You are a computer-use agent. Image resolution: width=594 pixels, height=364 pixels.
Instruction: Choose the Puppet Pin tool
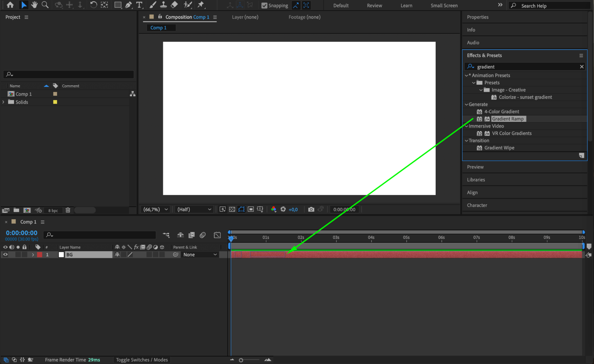point(201,5)
